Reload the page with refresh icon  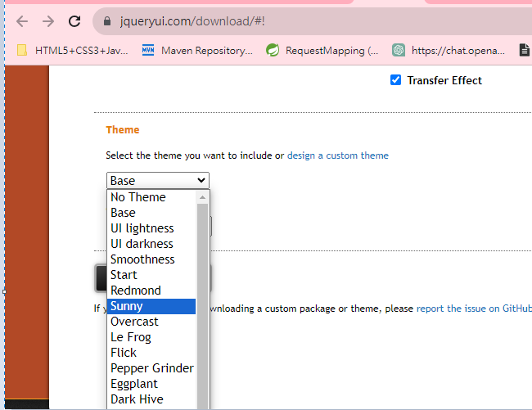click(x=74, y=21)
